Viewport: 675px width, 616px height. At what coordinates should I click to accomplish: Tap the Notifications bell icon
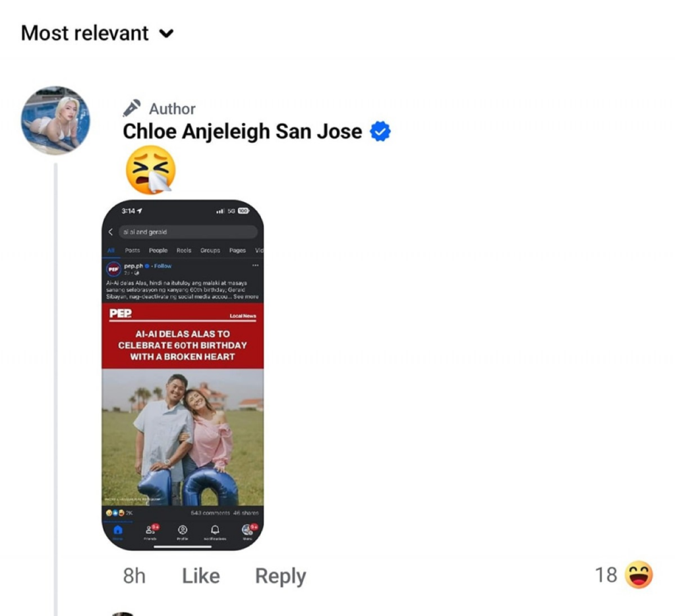tap(215, 531)
